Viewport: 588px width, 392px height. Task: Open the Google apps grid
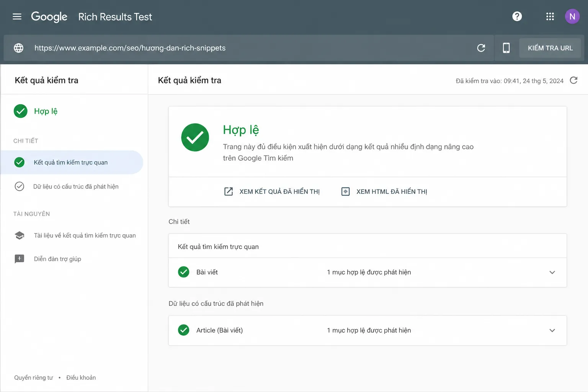(550, 16)
